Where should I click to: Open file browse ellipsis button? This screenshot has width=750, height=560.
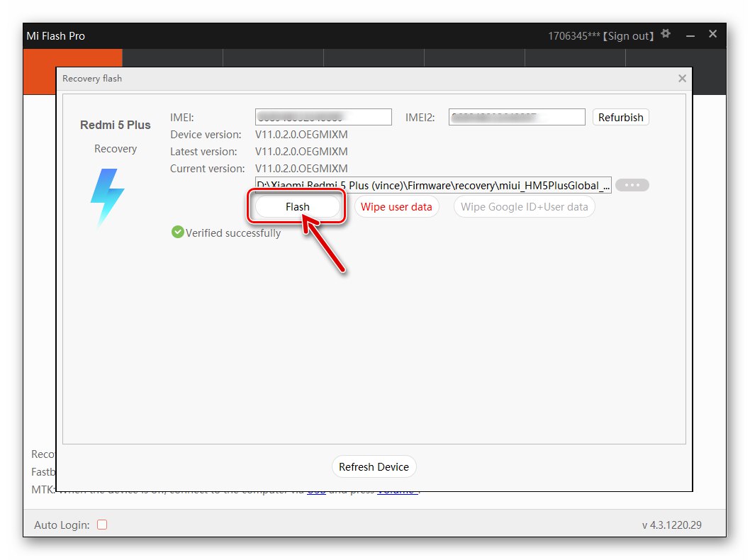[632, 185]
